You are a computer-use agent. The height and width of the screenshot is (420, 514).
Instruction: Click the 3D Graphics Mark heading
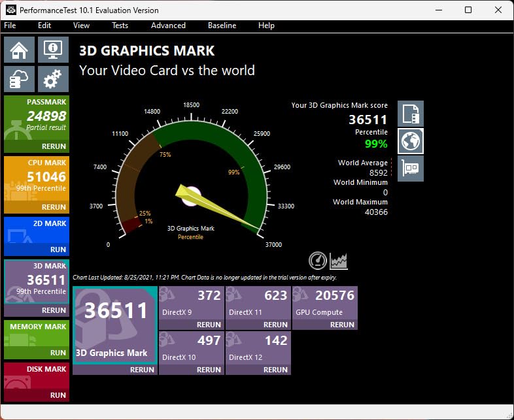[147, 51]
